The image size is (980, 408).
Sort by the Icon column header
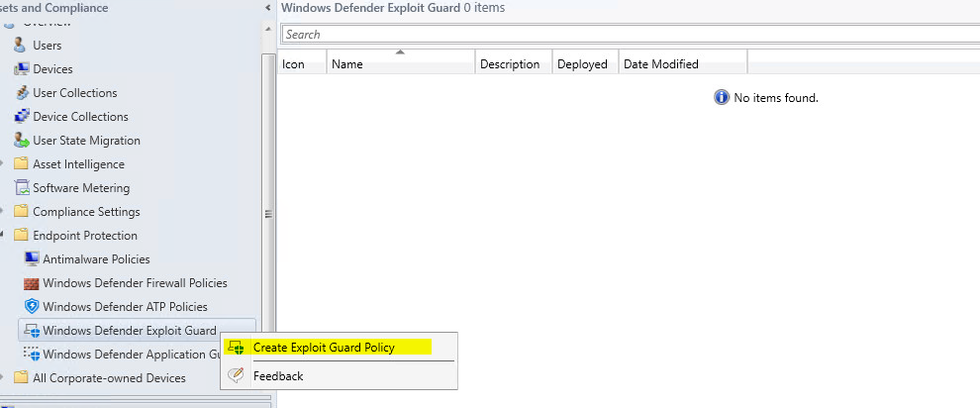click(x=302, y=63)
